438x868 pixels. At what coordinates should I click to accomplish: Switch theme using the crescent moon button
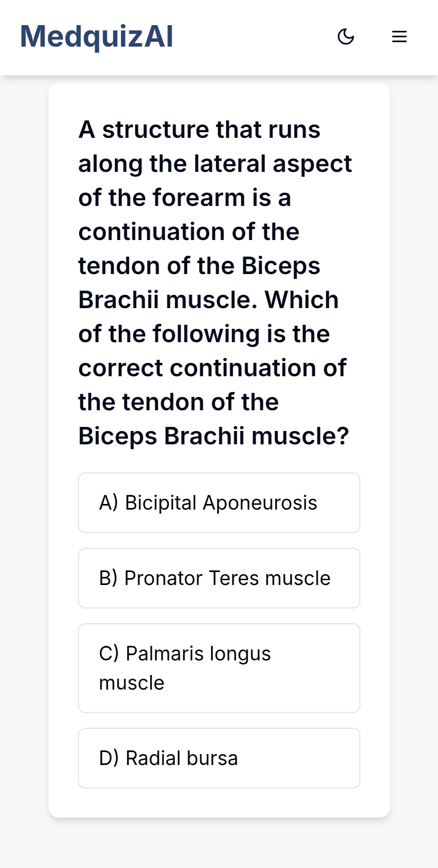click(x=346, y=36)
